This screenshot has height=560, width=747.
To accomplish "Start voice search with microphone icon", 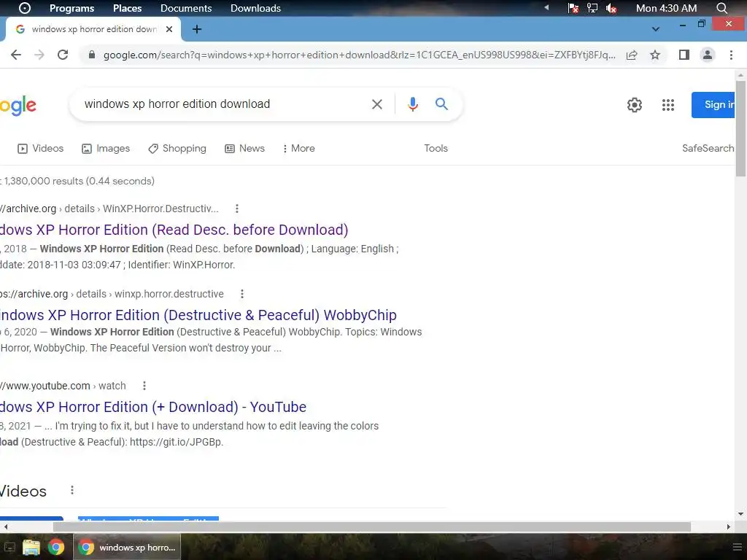I will pyautogui.click(x=413, y=104).
